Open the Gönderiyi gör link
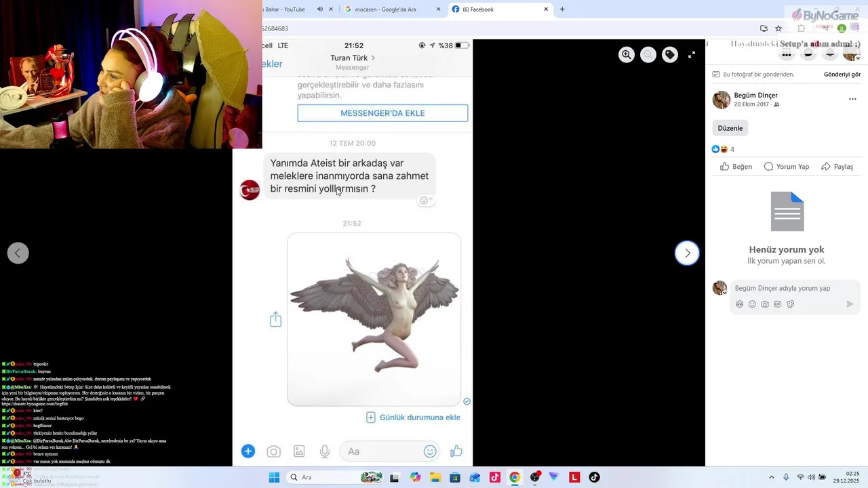This screenshot has height=488, width=868. coord(842,75)
